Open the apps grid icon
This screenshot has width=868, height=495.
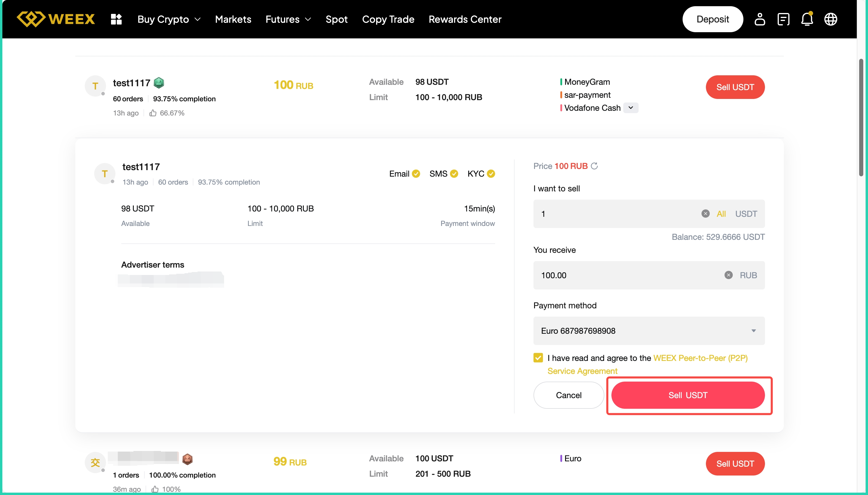(116, 19)
